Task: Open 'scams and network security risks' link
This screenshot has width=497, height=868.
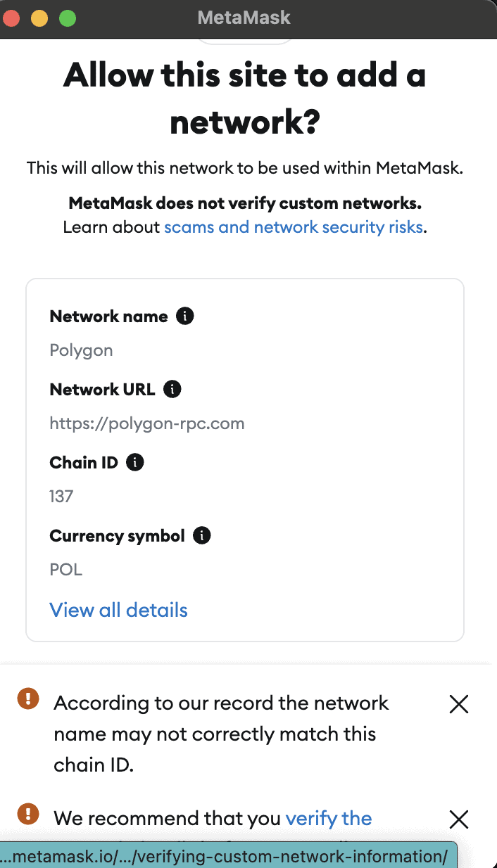Action: [294, 227]
